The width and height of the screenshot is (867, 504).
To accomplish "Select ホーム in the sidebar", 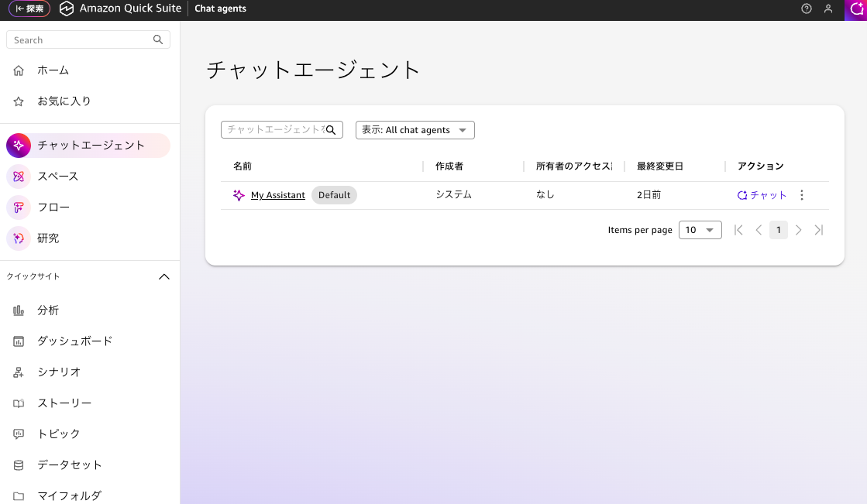I will tap(53, 70).
